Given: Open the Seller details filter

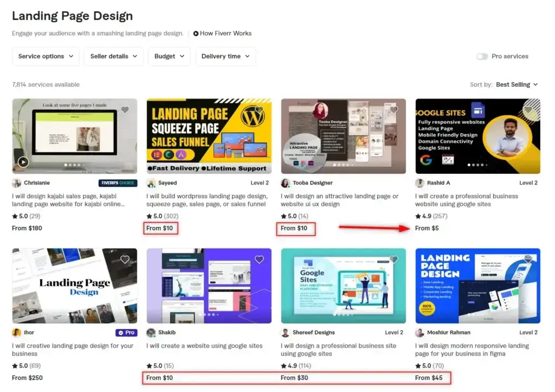Looking at the screenshot, I should (x=113, y=56).
